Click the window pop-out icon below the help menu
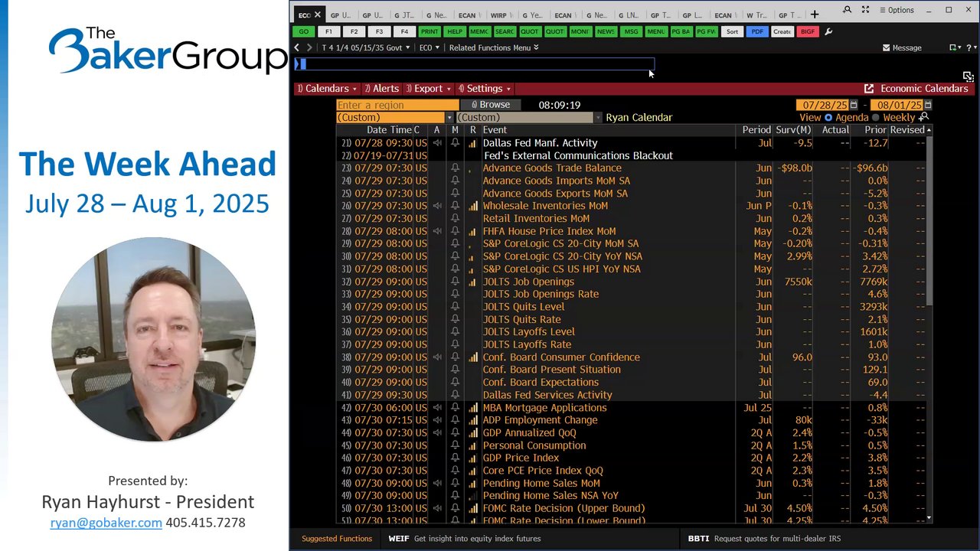The height and width of the screenshot is (551, 980). coord(968,77)
